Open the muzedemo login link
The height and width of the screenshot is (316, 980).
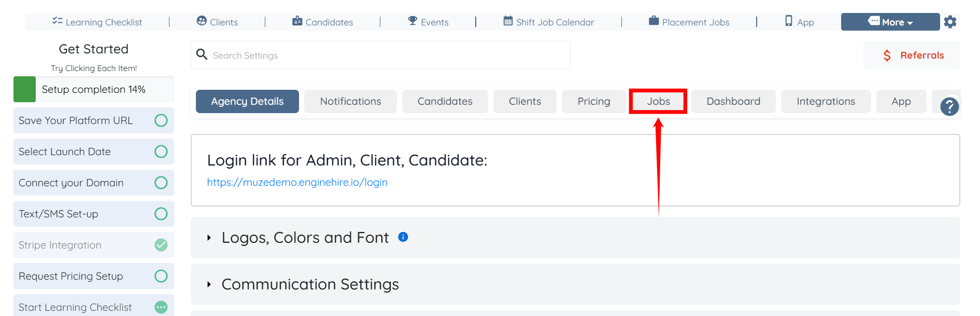pyautogui.click(x=297, y=182)
